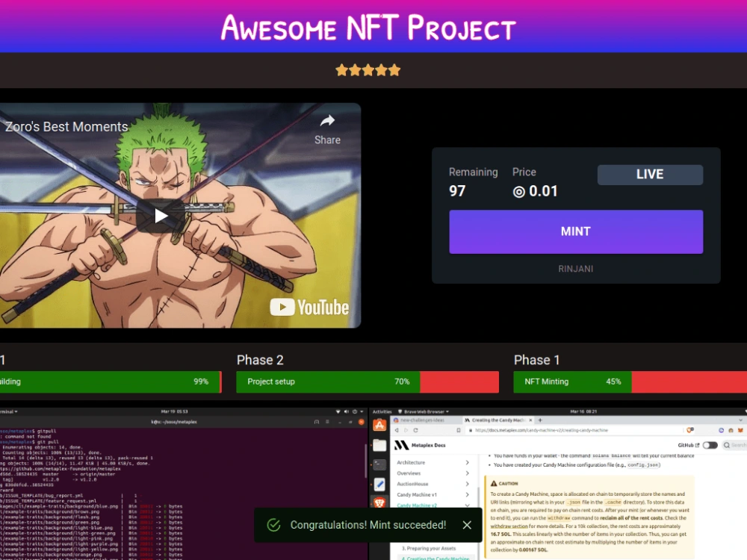Open 3. Preparing your Assets sidebar item
This screenshot has width=747, height=560.
pos(428,549)
